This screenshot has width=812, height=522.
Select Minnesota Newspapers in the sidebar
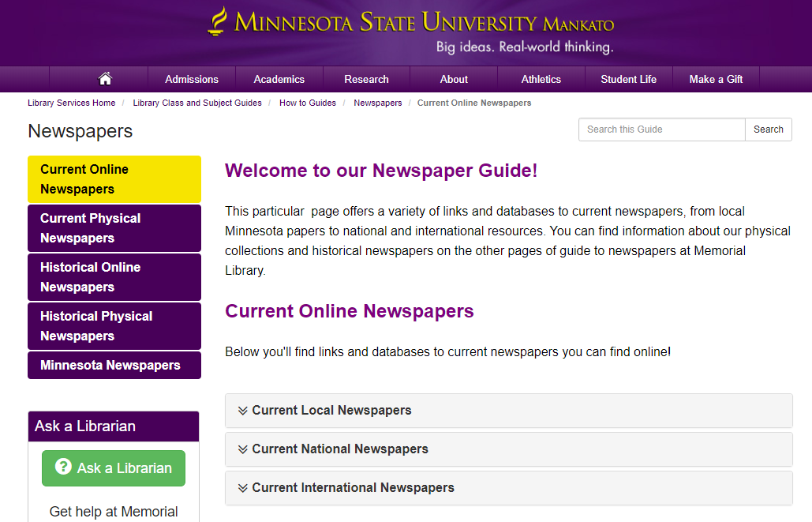tap(114, 365)
